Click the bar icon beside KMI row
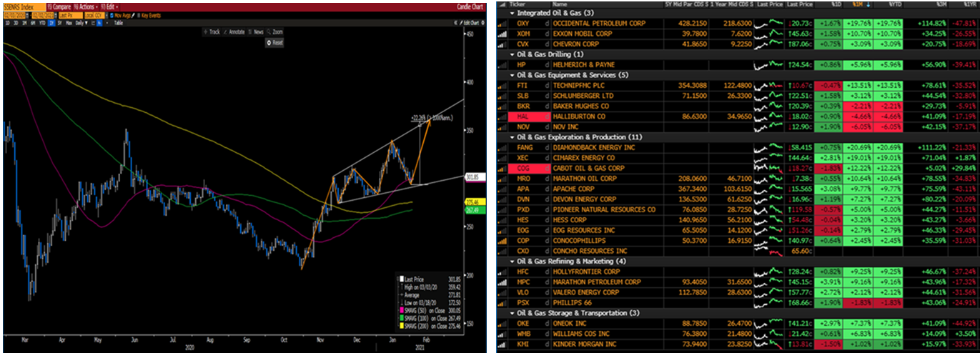 pyautogui.click(x=501, y=344)
